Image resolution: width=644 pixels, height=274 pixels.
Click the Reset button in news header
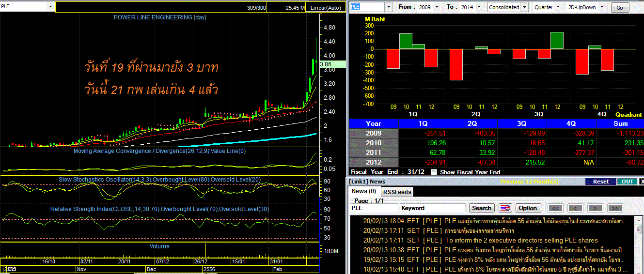(x=600, y=182)
